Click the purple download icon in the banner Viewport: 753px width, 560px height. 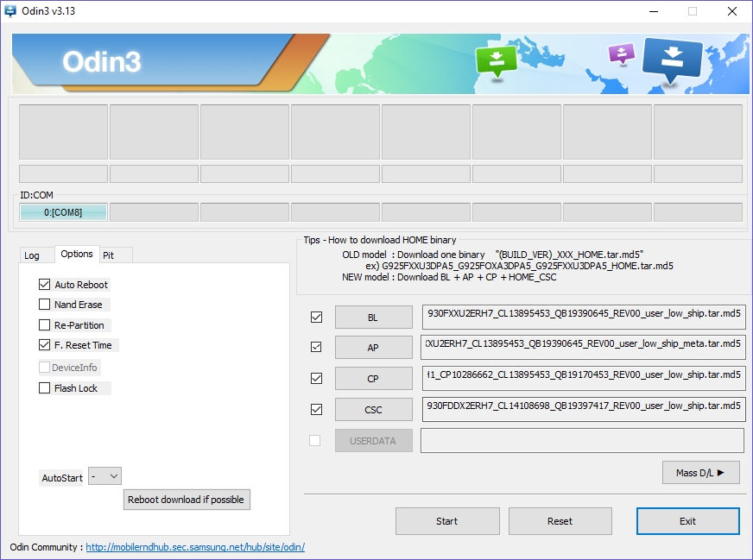[x=622, y=53]
